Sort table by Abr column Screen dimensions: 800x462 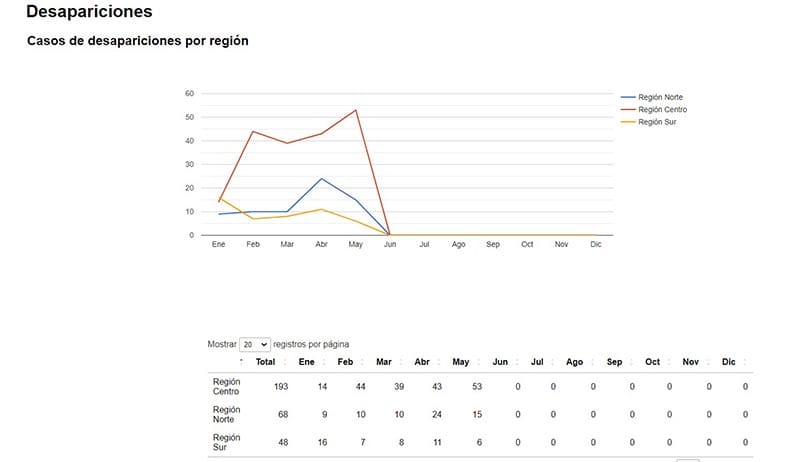click(x=421, y=362)
